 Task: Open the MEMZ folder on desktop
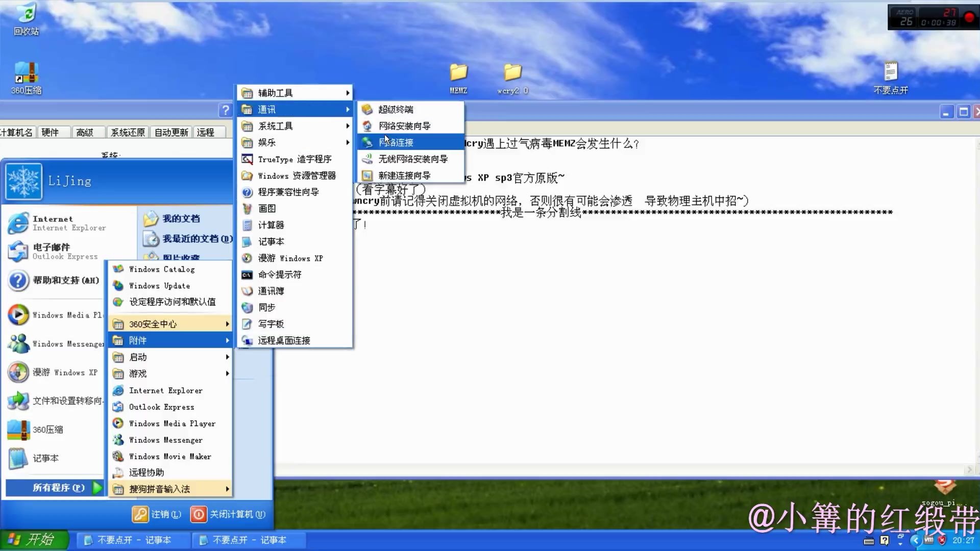[458, 79]
